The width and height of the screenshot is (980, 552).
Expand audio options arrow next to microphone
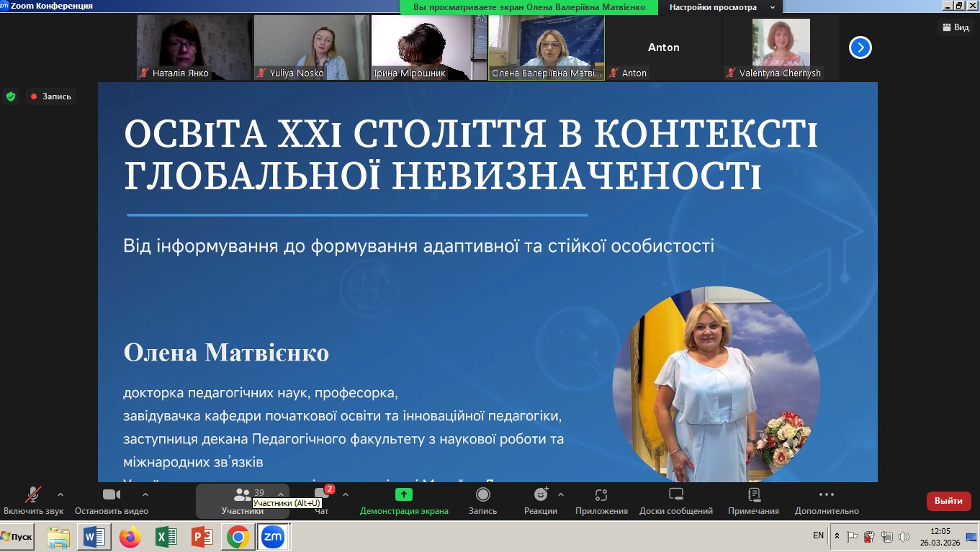pos(60,495)
